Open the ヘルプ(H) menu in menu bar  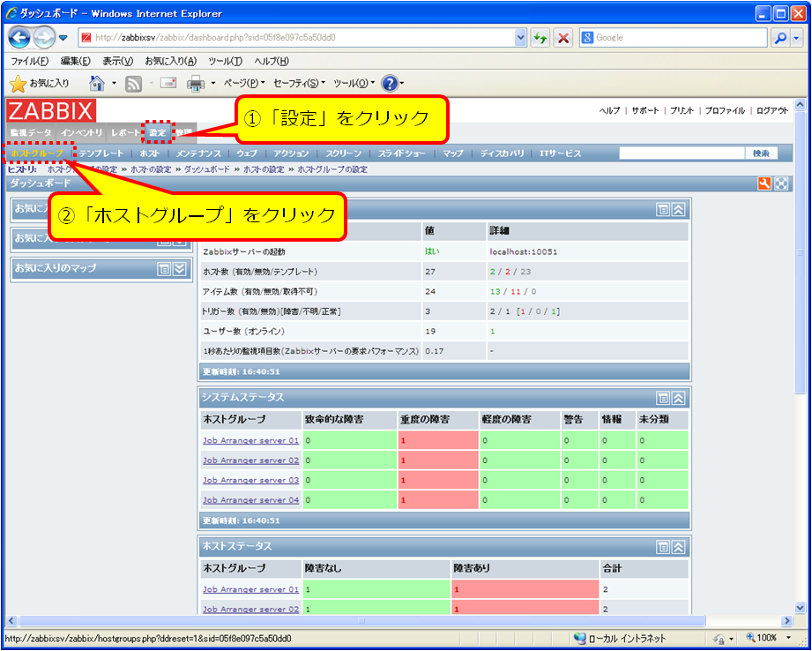[272, 61]
